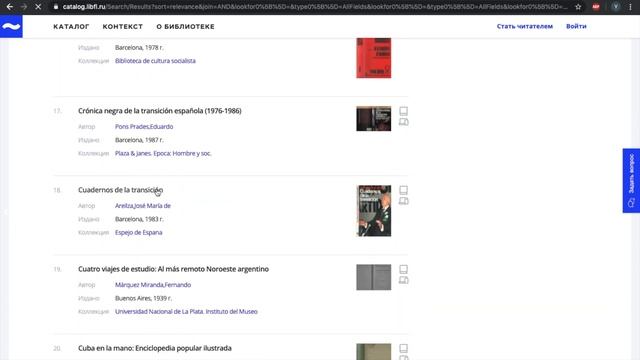Open collection Universidad Nacional de La Plata
Image resolution: width=640 pixels, height=360 pixels.
point(186,311)
